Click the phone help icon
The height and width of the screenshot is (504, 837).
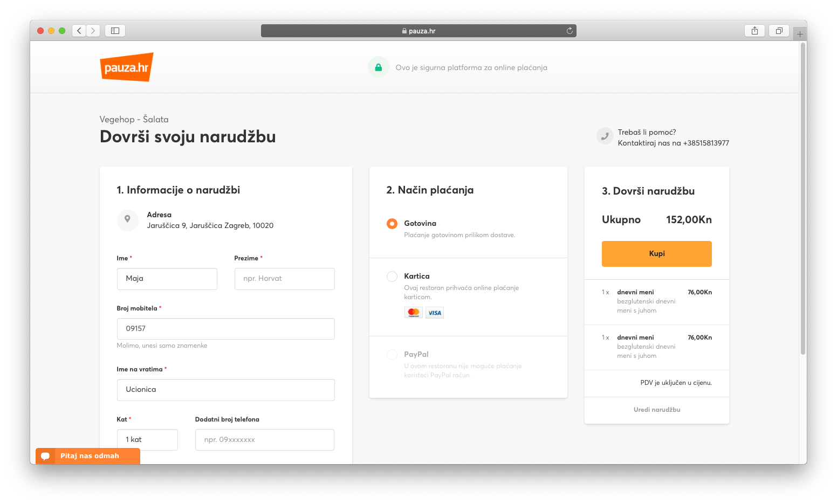605,136
